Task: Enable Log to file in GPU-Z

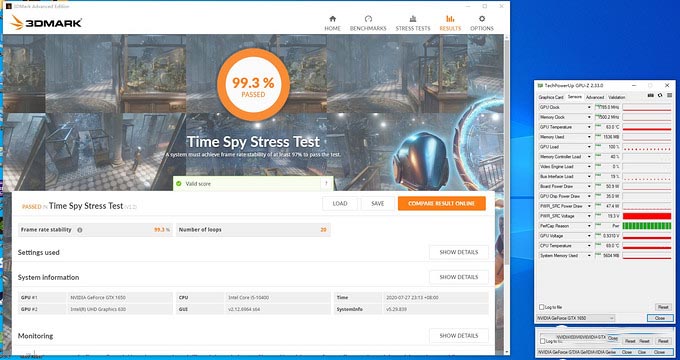Action: click(x=542, y=307)
